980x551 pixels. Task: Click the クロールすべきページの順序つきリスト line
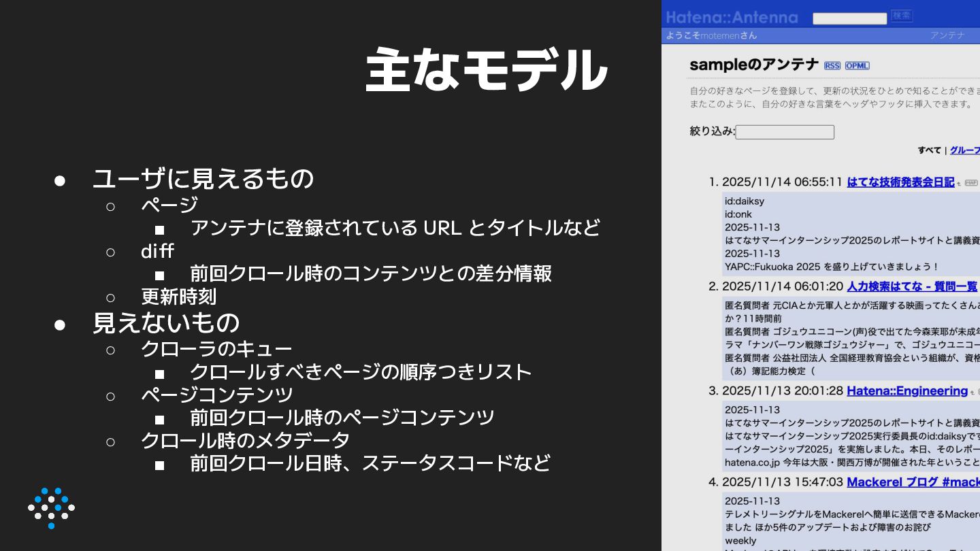point(361,372)
